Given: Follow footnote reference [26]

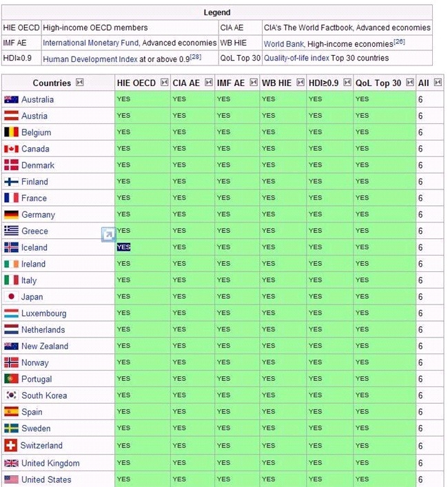Looking at the screenshot, I should (x=400, y=41).
